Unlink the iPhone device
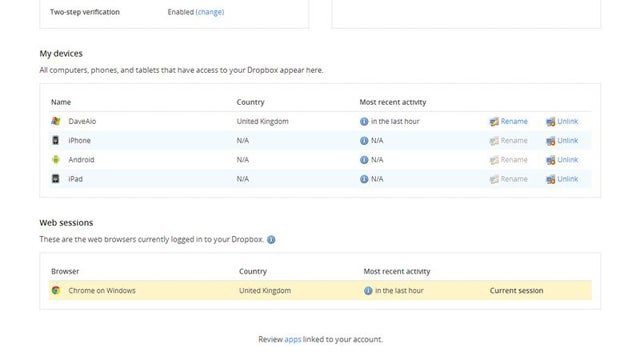Viewport: 640px width, 360px height. coord(567,140)
